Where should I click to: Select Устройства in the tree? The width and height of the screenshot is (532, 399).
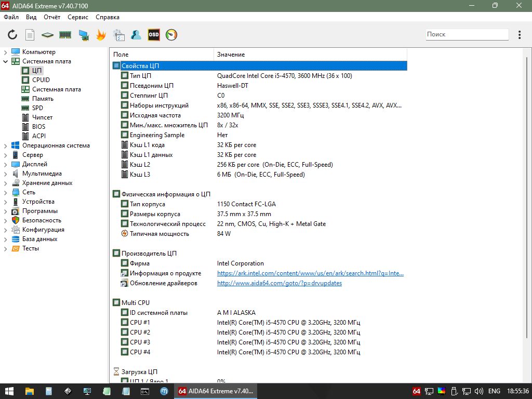[x=38, y=202]
